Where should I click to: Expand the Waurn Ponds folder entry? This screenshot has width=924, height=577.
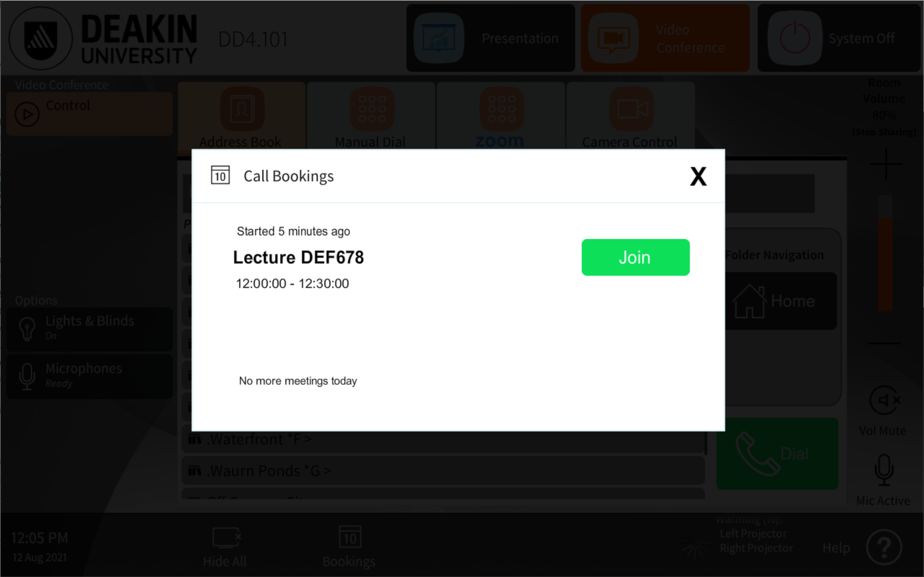[x=443, y=470]
